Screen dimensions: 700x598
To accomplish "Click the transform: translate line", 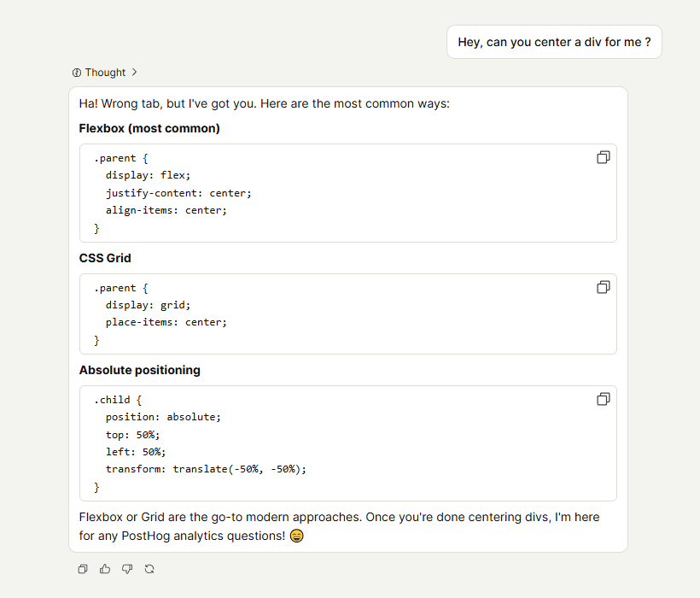I will click(206, 469).
